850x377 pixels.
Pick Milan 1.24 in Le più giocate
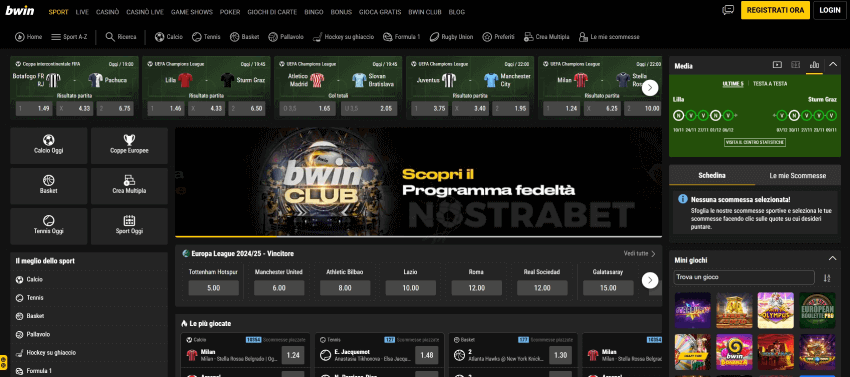pos(293,355)
